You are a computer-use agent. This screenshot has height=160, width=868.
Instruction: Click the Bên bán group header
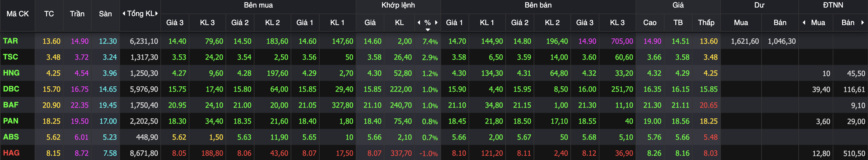538,5
